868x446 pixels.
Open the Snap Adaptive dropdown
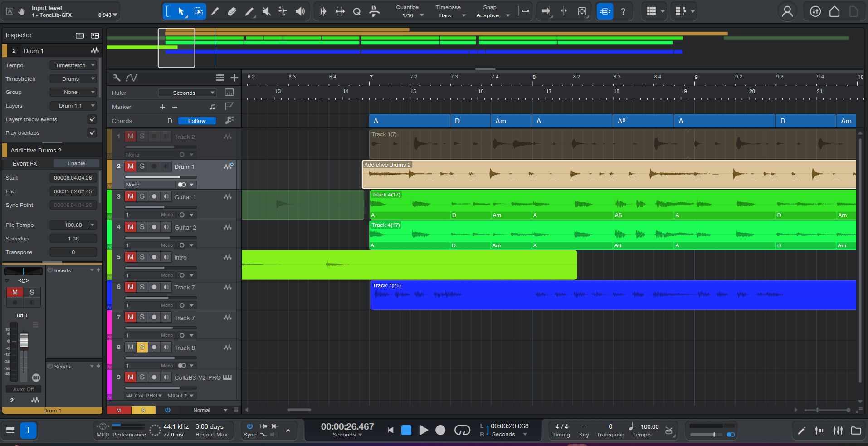pos(493,15)
